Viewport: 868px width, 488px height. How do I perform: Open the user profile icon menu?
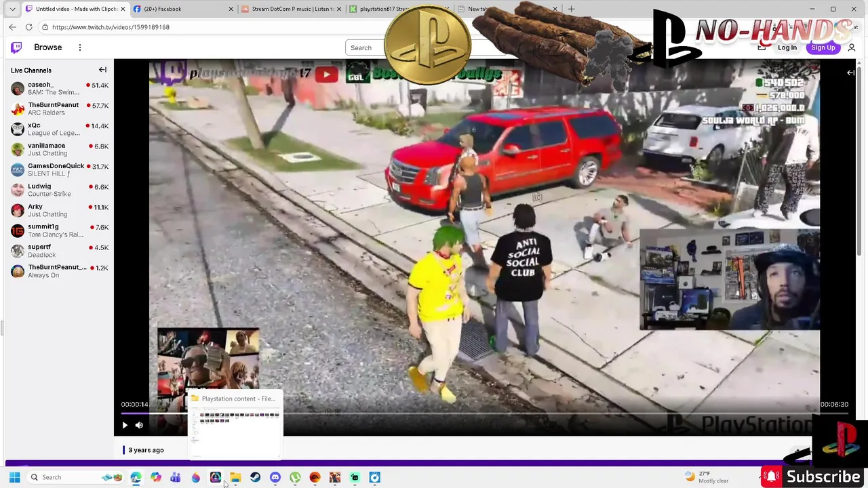[852, 47]
